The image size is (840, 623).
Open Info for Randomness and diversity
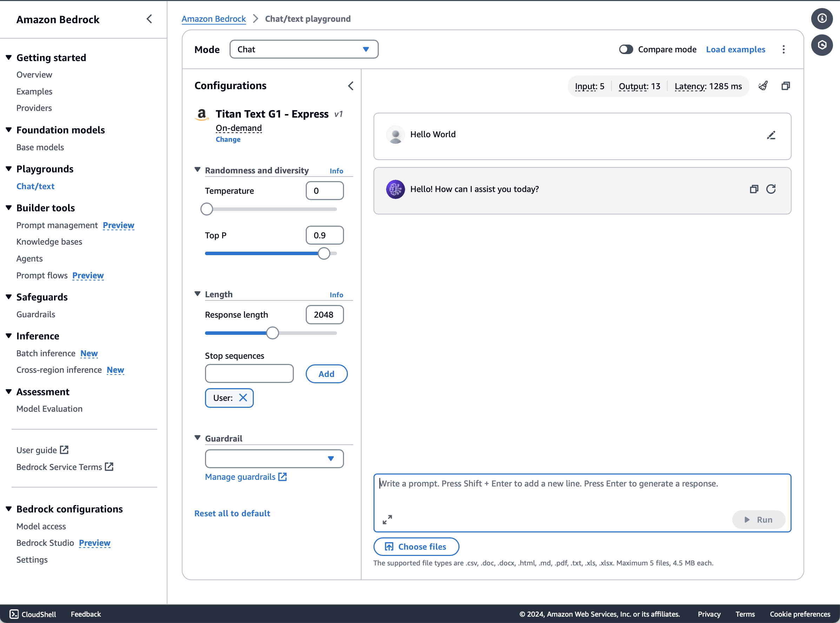click(x=336, y=171)
